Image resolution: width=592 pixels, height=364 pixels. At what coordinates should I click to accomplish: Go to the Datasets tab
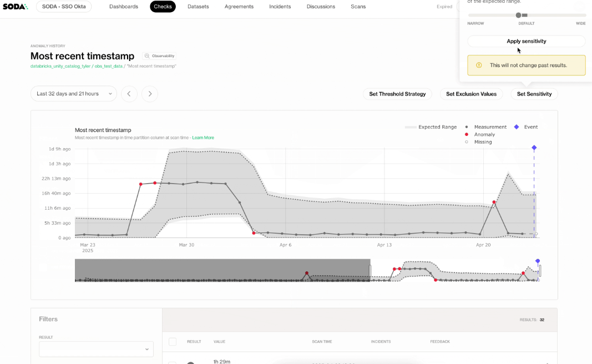click(x=198, y=7)
